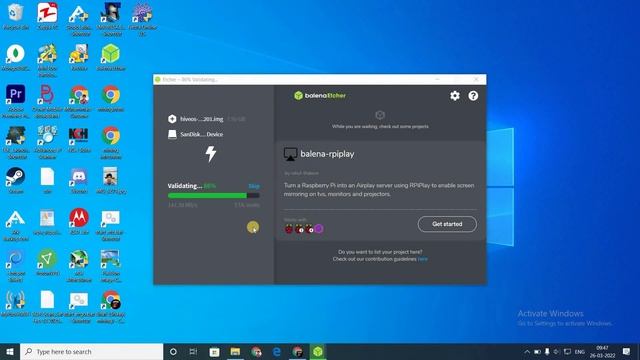This screenshot has width=640, height=360.
Task: Open balenaEtcher settings gear
Action: tap(455, 96)
